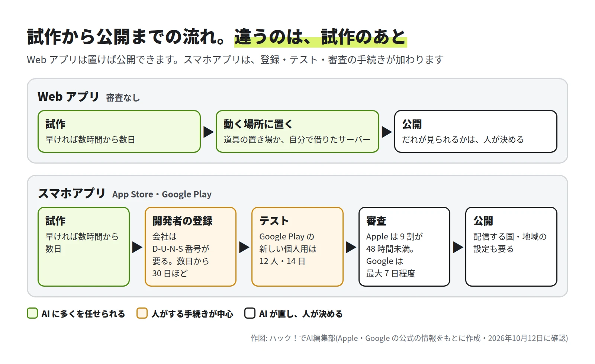Click the '審査なし' label
This screenshot has height=364, width=595.
123,98
